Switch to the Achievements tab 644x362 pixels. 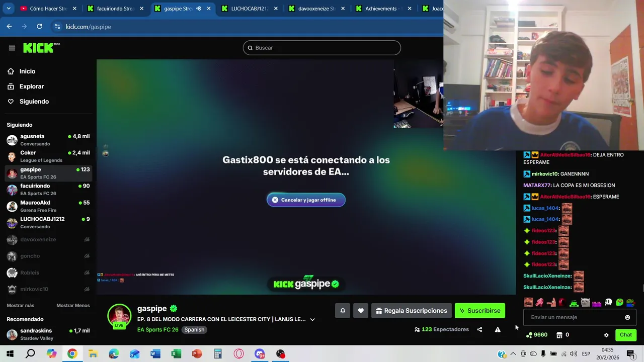(384, 9)
